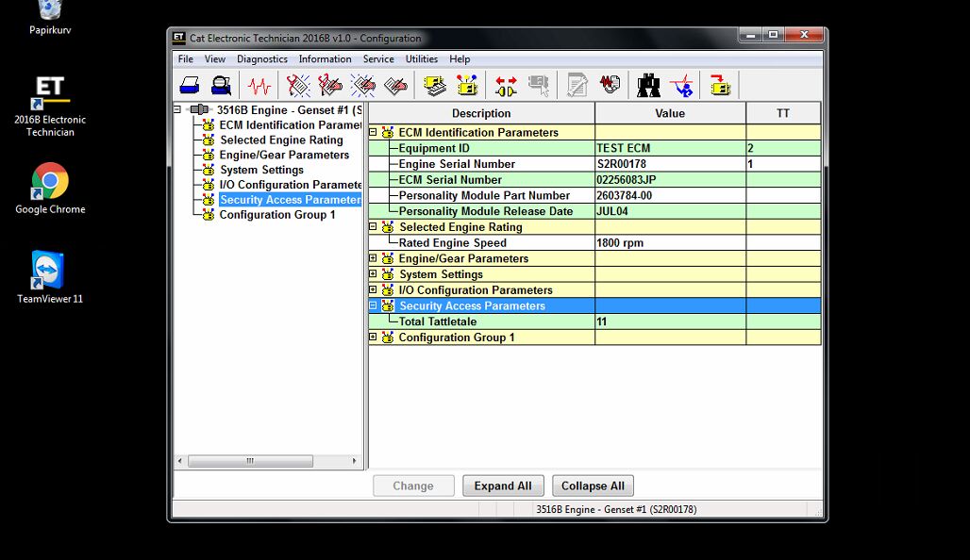
Task: Click the tree panel scroll right arrow
Action: (355, 461)
